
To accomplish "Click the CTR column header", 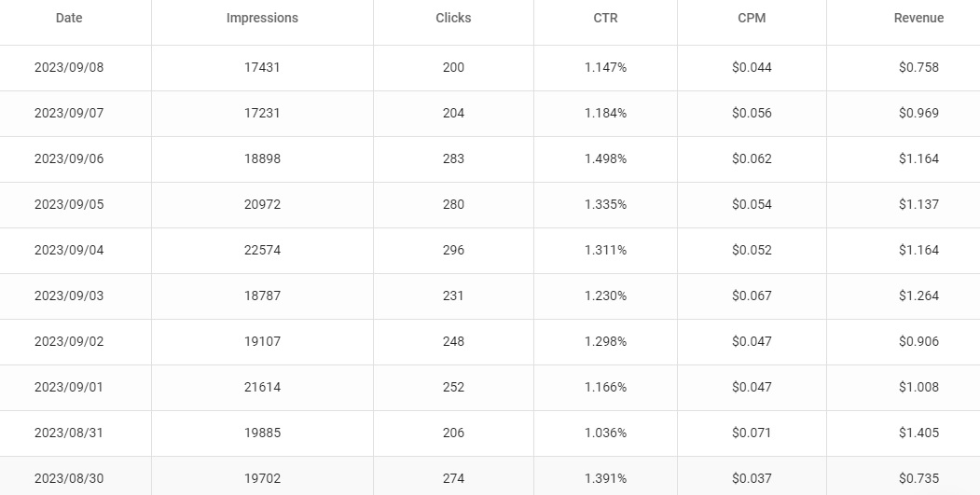I will click(605, 18).
